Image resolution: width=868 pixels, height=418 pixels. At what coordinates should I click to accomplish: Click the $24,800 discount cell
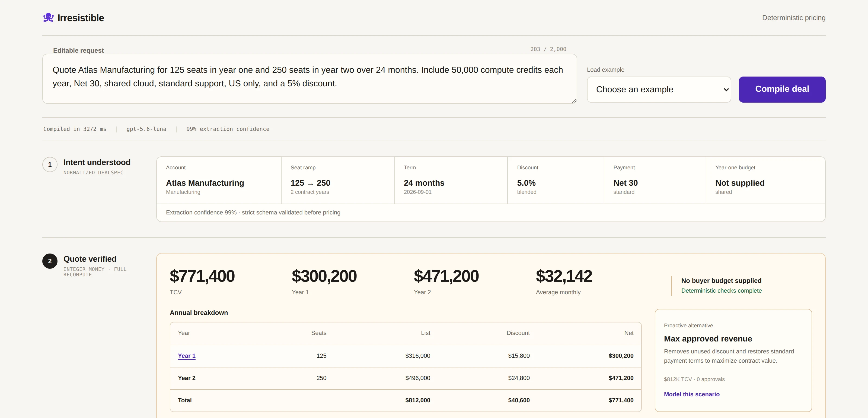519,378
